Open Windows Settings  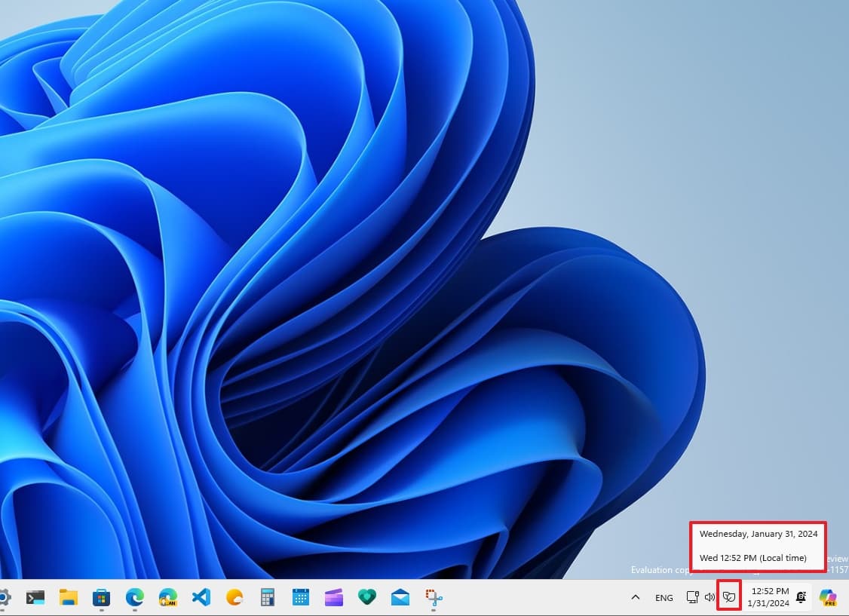tap(5, 597)
